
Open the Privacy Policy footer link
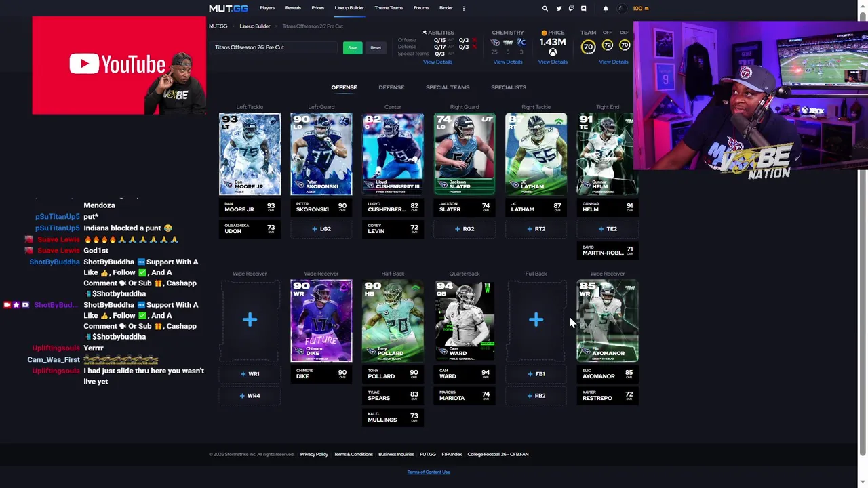click(x=314, y=454)
